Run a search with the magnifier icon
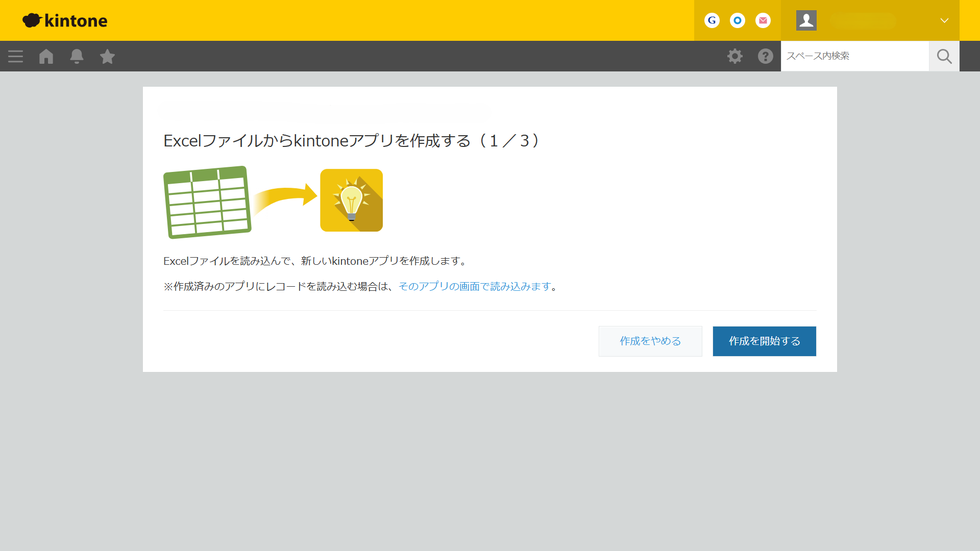 944,56
